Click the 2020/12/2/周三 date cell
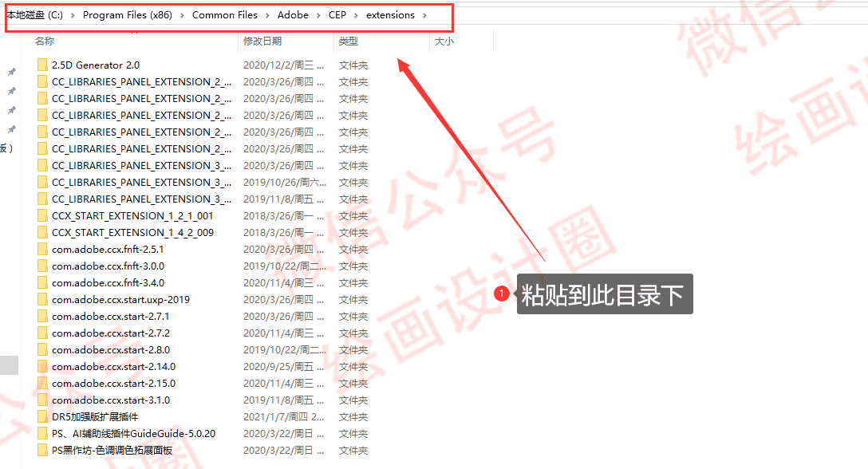The image size is (868, 469). [283, 65]
